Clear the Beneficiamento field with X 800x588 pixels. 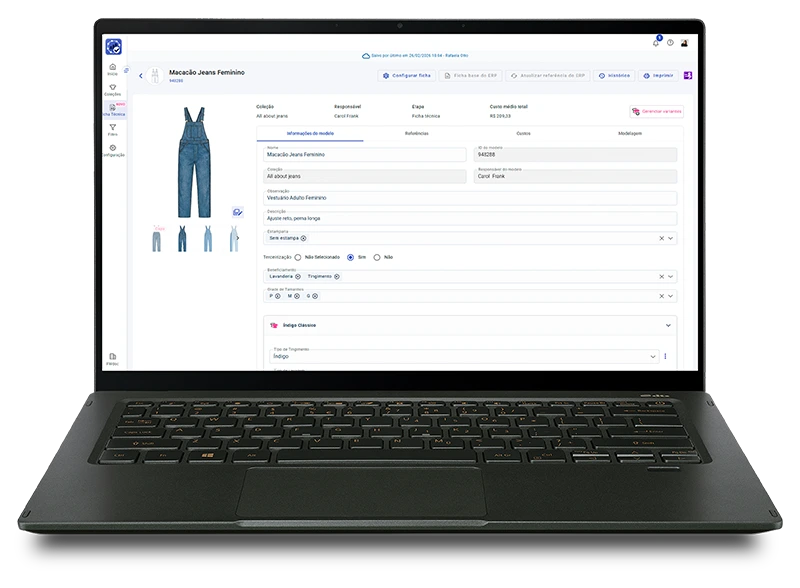(x=661, y=277)
